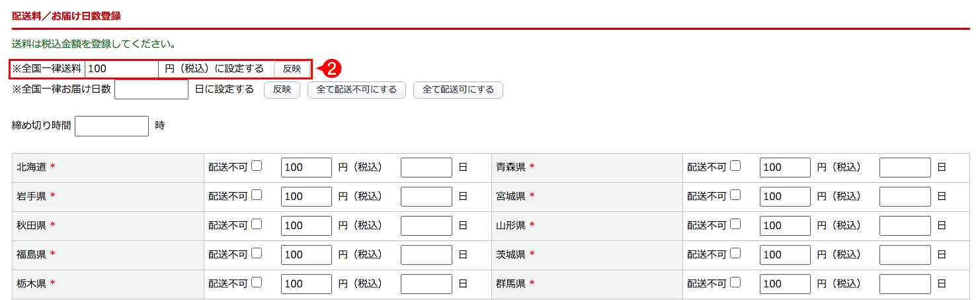Click 反映 button for nationwide shipping fee

pyautogui.click(x=292, y=68)
